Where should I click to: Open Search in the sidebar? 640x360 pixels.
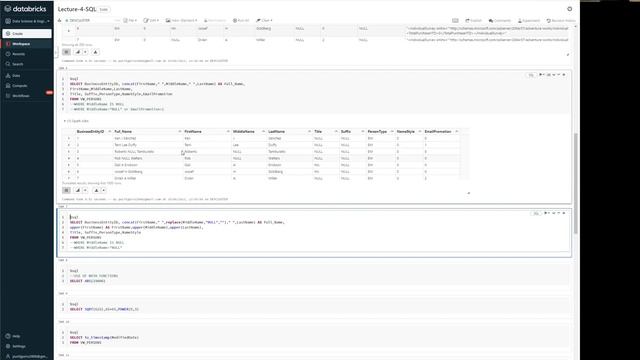[18, 64]
